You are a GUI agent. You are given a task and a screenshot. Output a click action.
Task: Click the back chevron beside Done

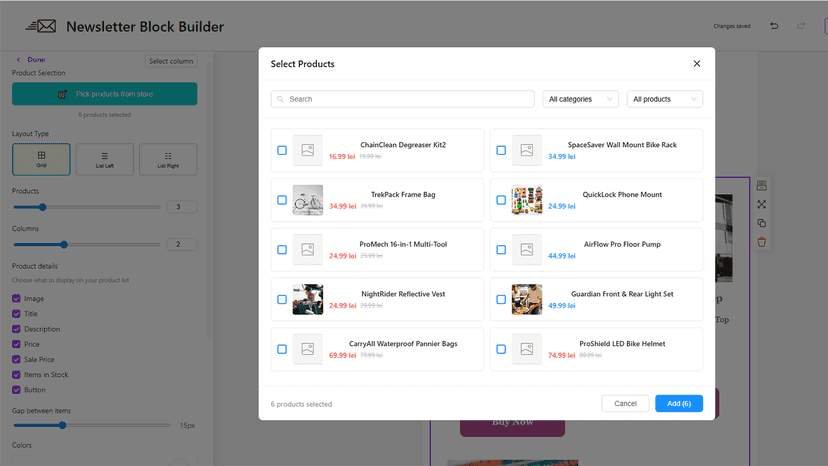(18, 60)
